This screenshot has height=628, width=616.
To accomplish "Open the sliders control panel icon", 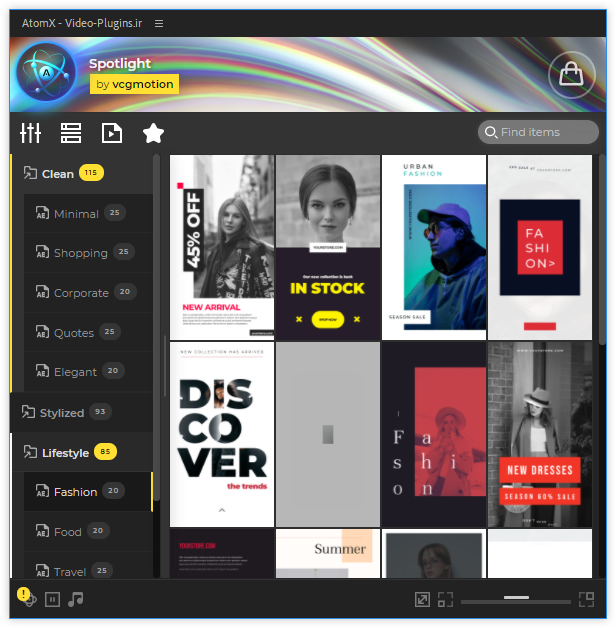I will click(x=30, y=133).
